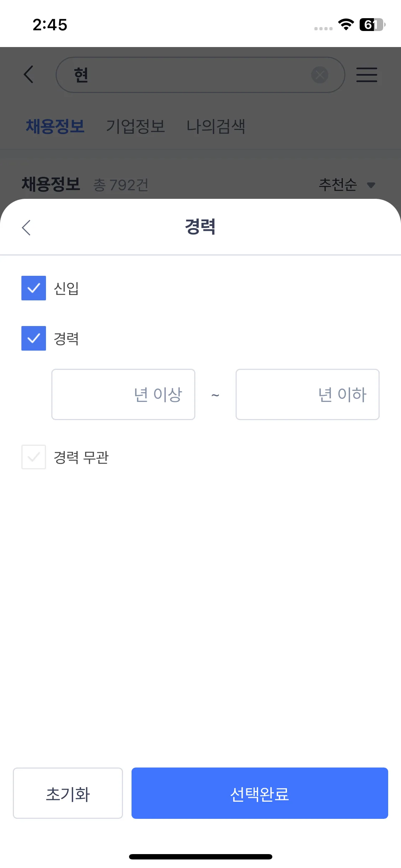Uncheck the 경력 checkbox
This screenshot has width=401, height=868.
pos(34,338)
